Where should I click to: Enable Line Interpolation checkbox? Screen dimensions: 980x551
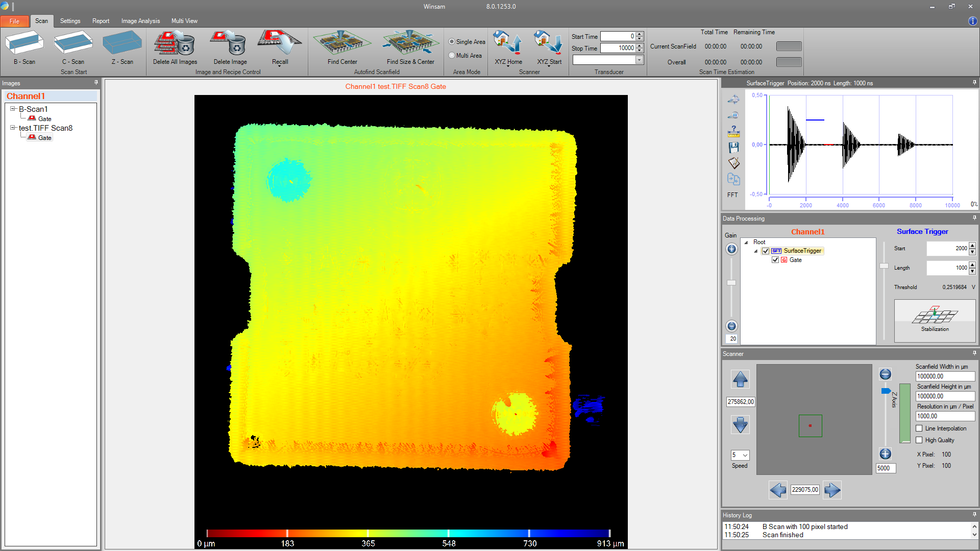coord(919,428)
